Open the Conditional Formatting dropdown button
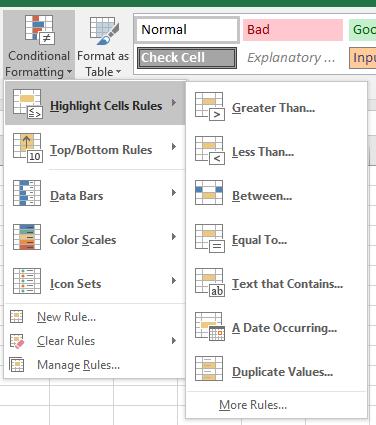Viewport: 376px width, 425px height. point(39,45)
